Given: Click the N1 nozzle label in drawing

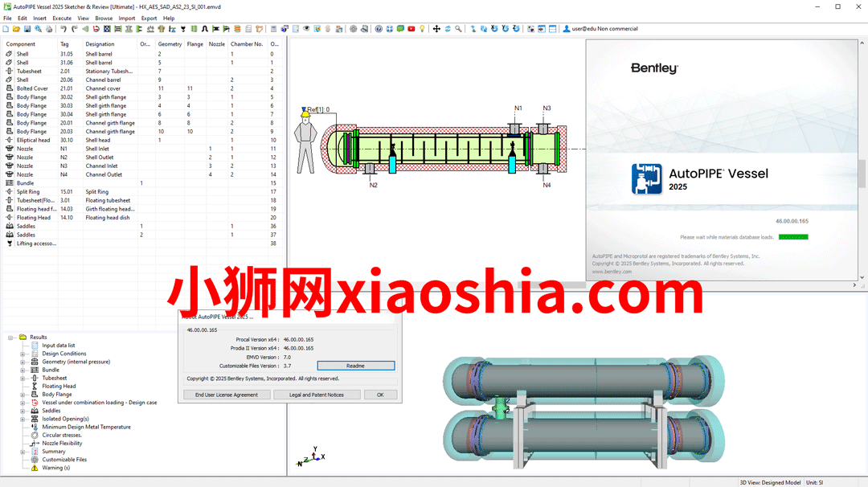Looking at the screenshot, I should 518,108.
